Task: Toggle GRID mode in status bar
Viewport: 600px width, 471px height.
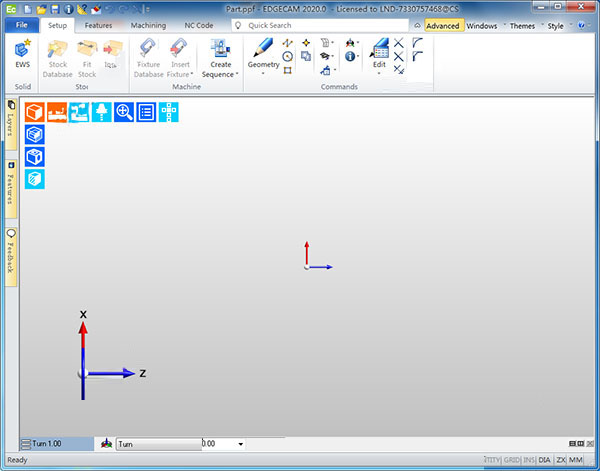Action: [x=511, y=460]
